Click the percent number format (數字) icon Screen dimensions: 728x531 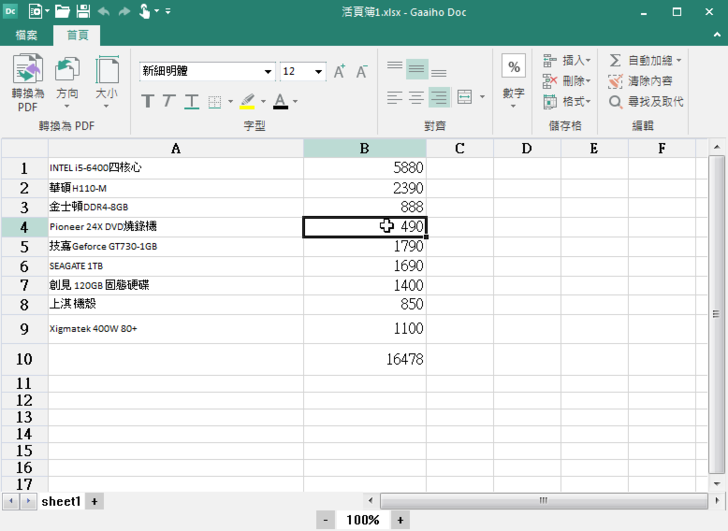tap(514, 68)
